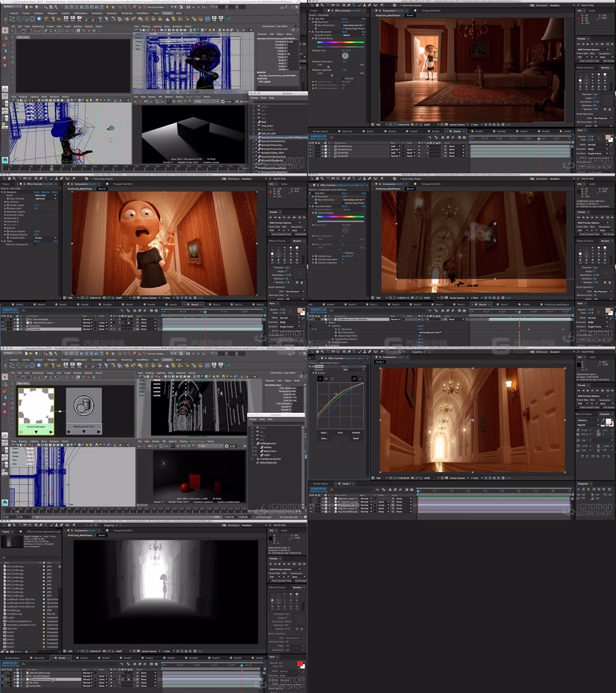This screenshot has width=616, height=693.
Task: Select the Pen tool in the Curves After Effects window
Action: 349,351
